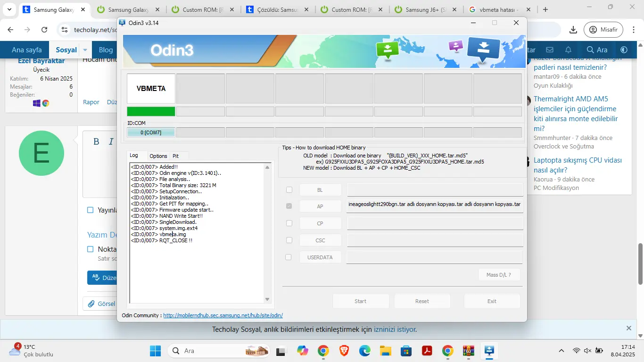Click the Reset button in Odin3
Screen dimensions: 644x362
[x=422, y=301]
